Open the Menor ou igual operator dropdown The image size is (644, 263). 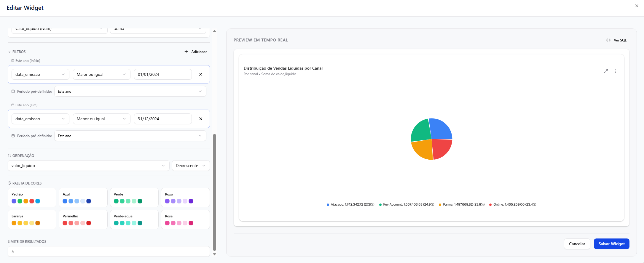coord(101,119)
